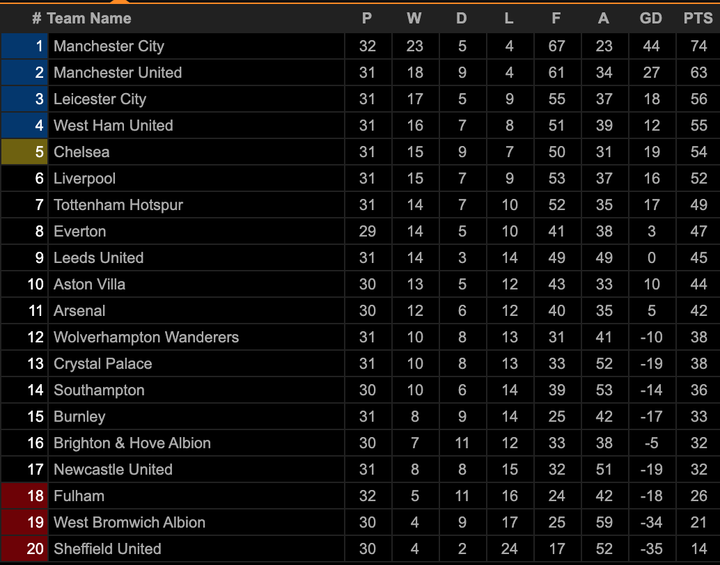This screenshot has height=565, width=720.
Task: Click Fulham's red position 18 marker
Action: click(24, 496)
